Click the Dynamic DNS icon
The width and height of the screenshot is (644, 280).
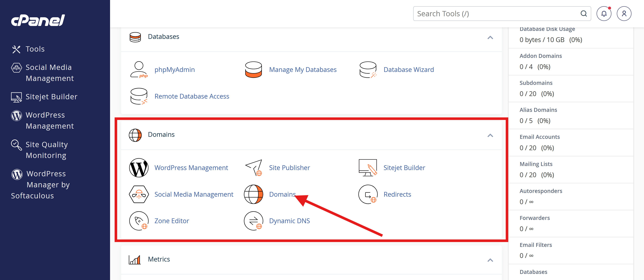tap(253, 221)
